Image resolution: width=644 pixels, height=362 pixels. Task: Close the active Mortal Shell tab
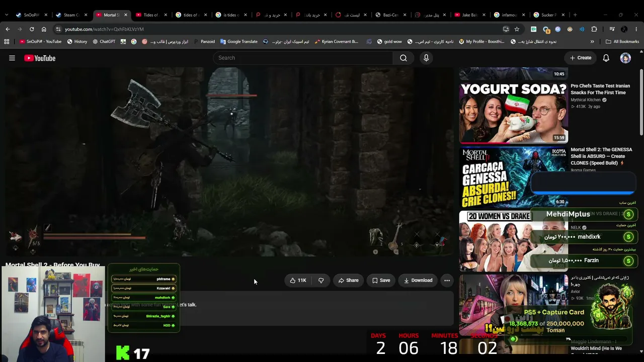pyautogui.click(x=125, y=15)
